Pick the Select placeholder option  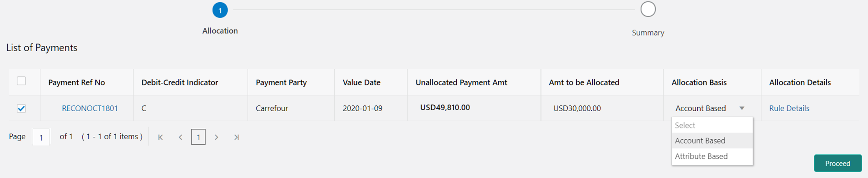685,125
